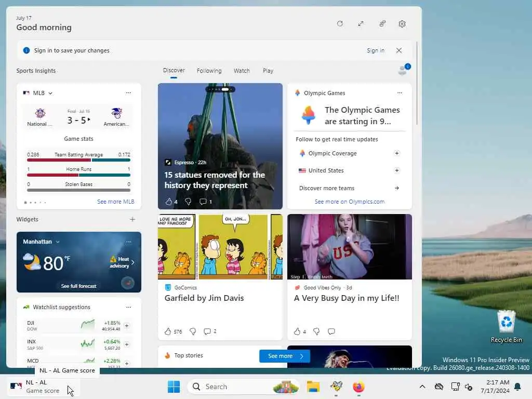Click See more for Top stories
The width and height of the screenshot is (532, 399).
click(x=285, y=356)
